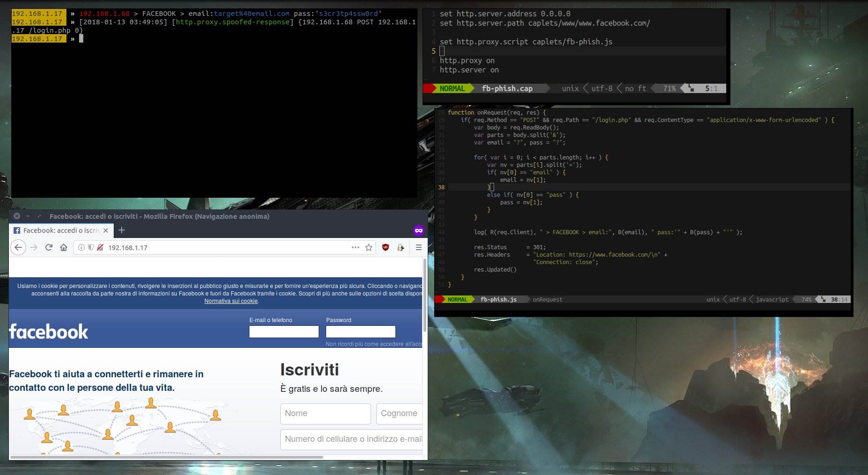Click 'set http.proxy.script caplets/fb-phish.js' line

(526, 42)
